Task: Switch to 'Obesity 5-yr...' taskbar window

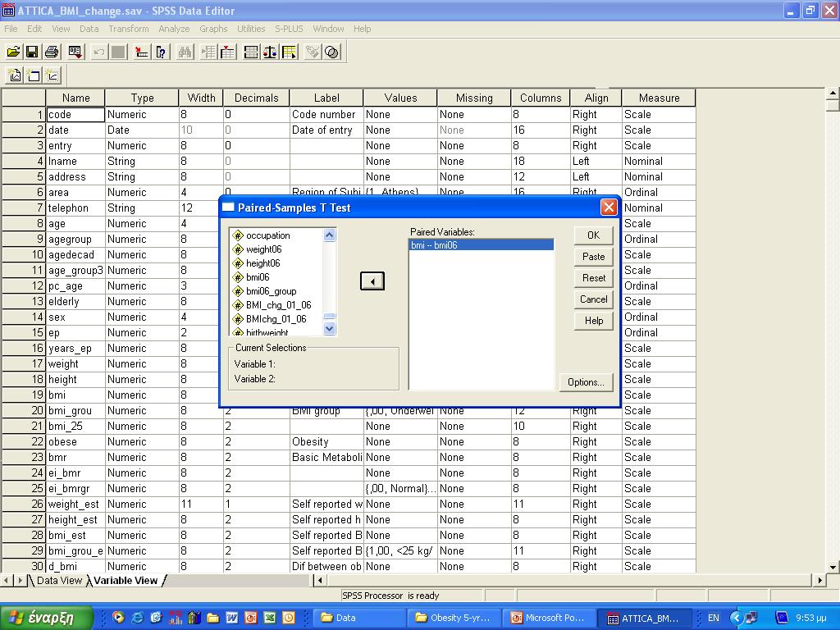Action: click(454, 618)
